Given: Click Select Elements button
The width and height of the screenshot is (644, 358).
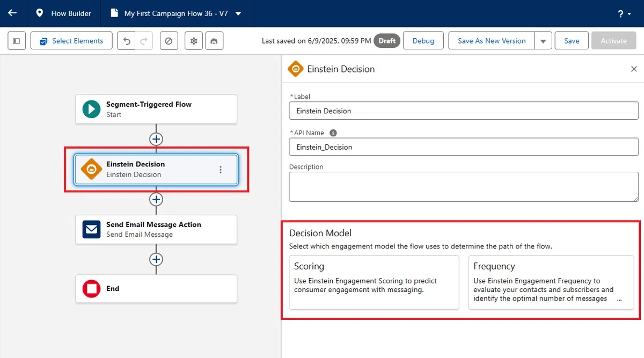Looking at the screenshot, I should [x=71, y=41].
